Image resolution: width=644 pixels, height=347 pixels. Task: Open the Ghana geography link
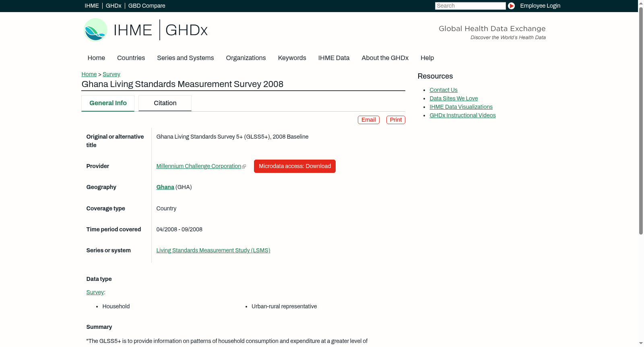pos(165,187)
